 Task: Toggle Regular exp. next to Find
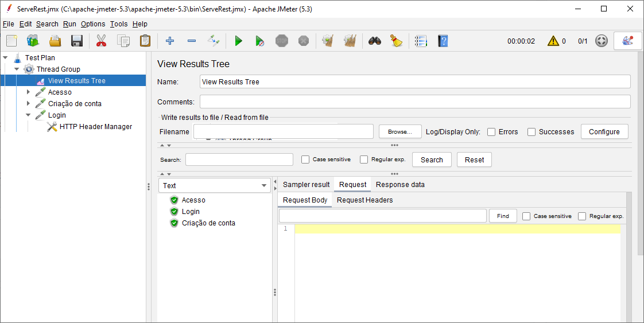[x=582, y=216]
